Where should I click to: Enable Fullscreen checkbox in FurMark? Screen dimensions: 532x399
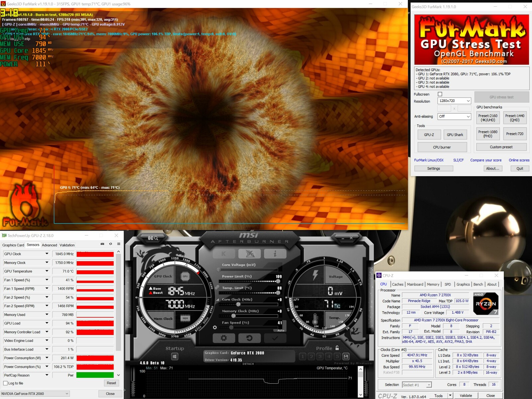point(440,94)
